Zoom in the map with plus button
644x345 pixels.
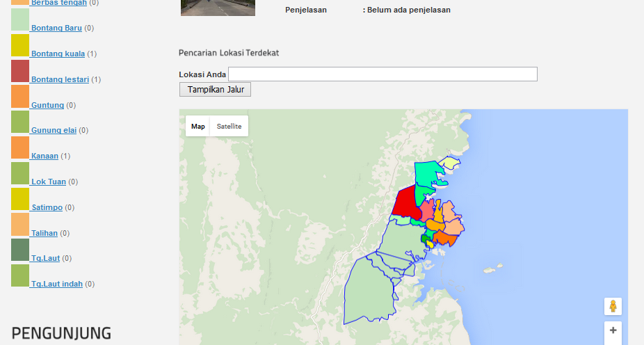pyautogui.click(x=613, y=330)
